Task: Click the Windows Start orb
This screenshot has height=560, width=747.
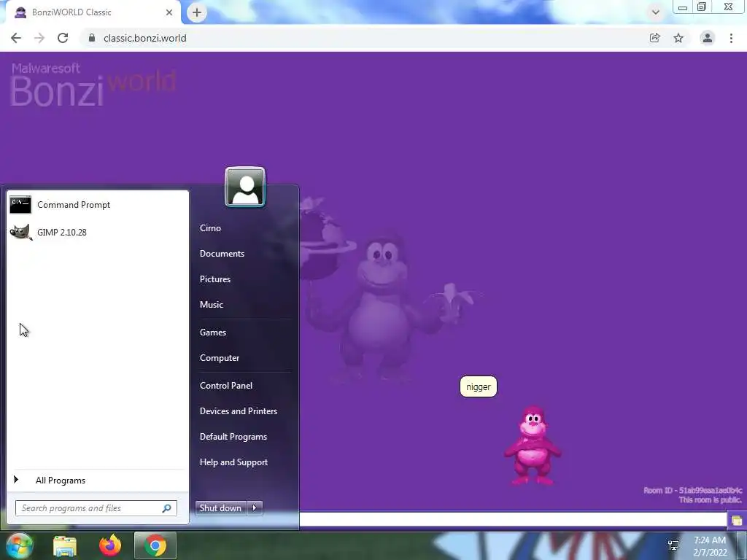Action: click(19, 545)
